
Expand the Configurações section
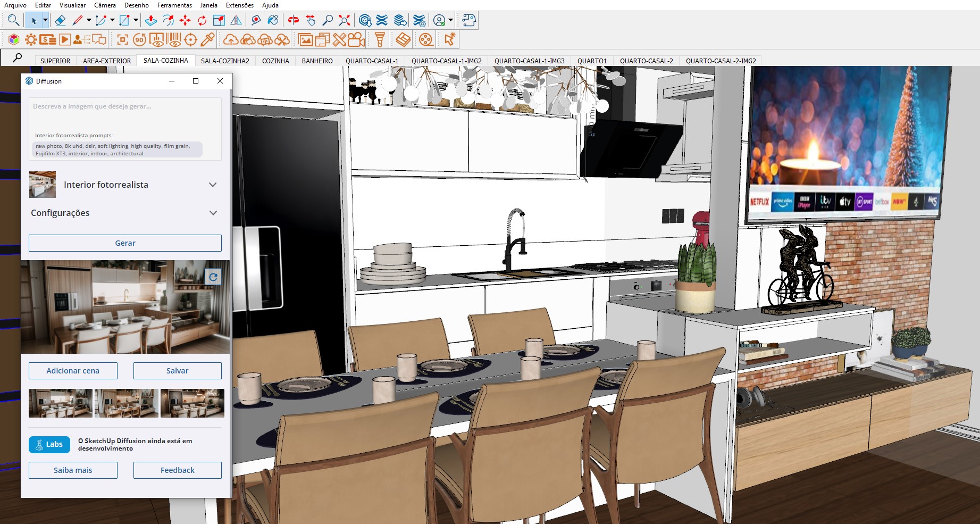point(213,213)
